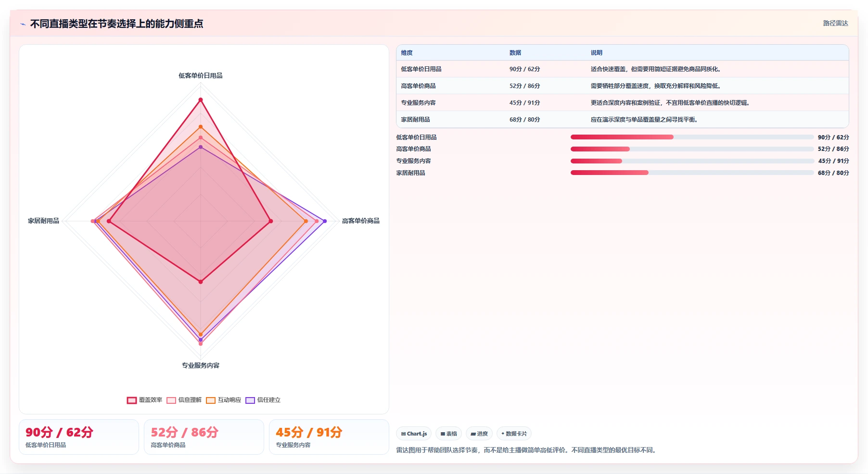Click the description starting 应在演示深度
868x474 pixels.
pyautogui.click(x=644, y=120)
